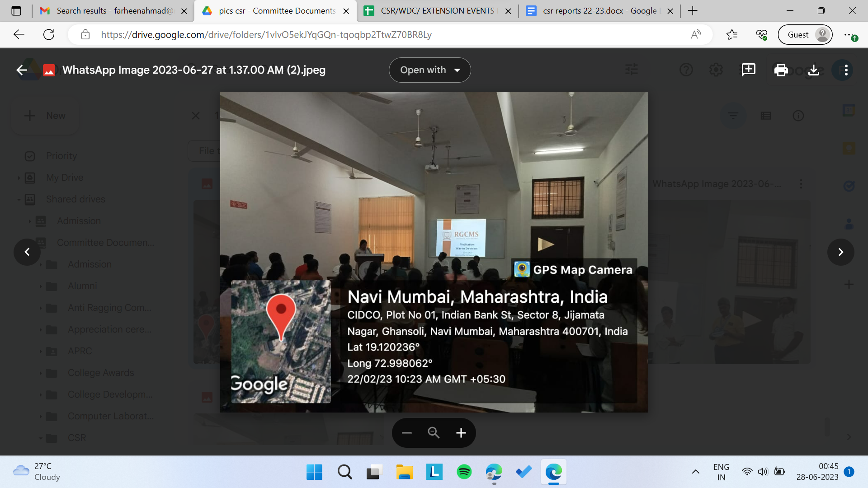Add a comment to the image

tap(748, 70)
